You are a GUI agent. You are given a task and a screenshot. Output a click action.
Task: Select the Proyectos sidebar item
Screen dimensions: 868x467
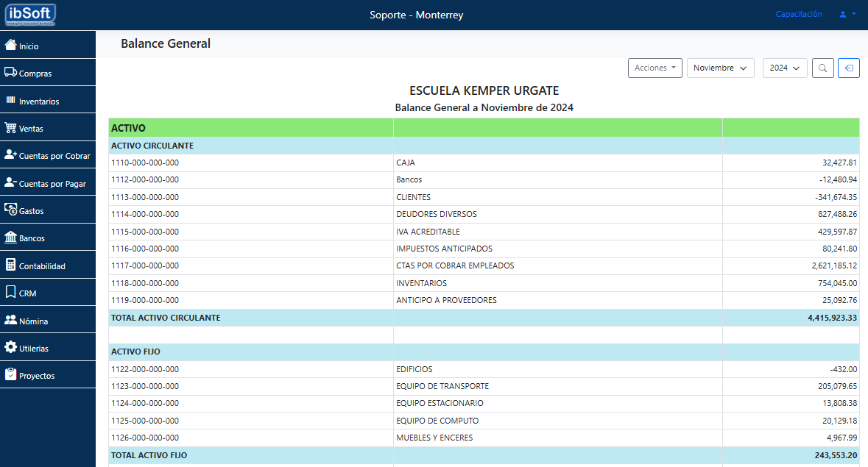click(x=37, y=376)
